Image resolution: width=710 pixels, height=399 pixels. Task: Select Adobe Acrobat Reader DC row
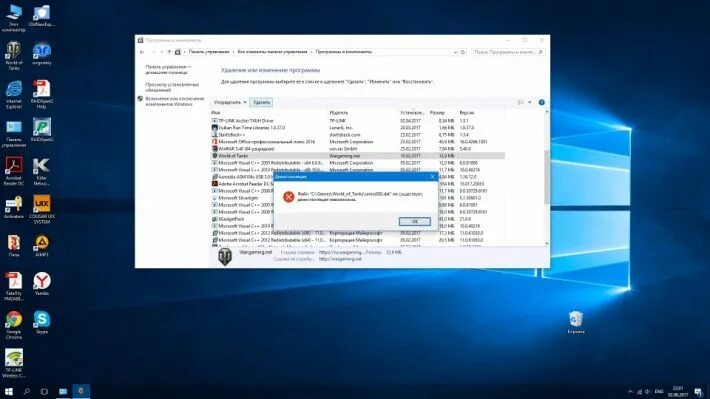click(242, 184)
